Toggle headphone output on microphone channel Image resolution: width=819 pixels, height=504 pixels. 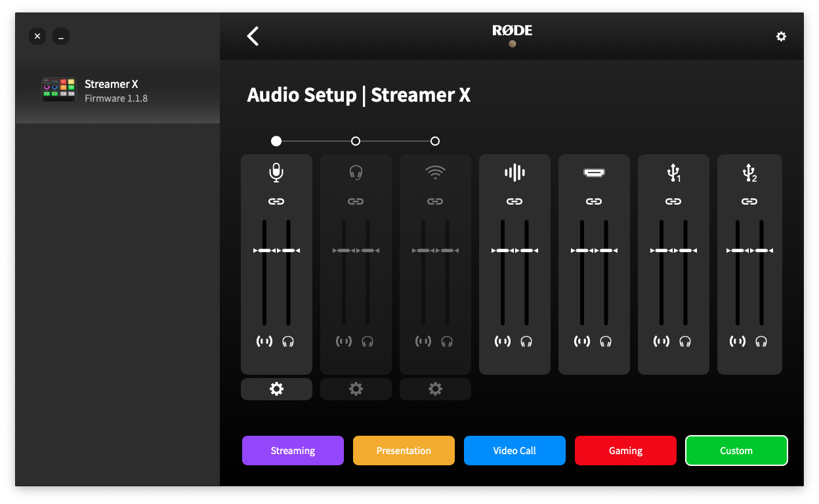(288, 341)
